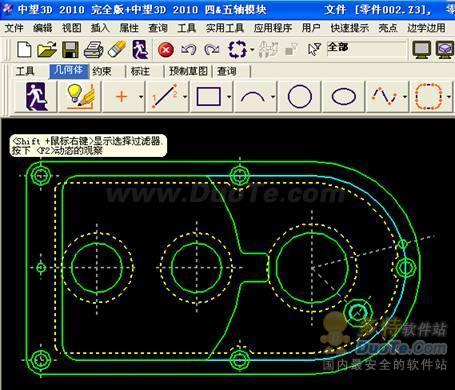This screenshot has height=390, width=455.
Task: Expand the line tool dropdown arrow
Action: (185, 97)
